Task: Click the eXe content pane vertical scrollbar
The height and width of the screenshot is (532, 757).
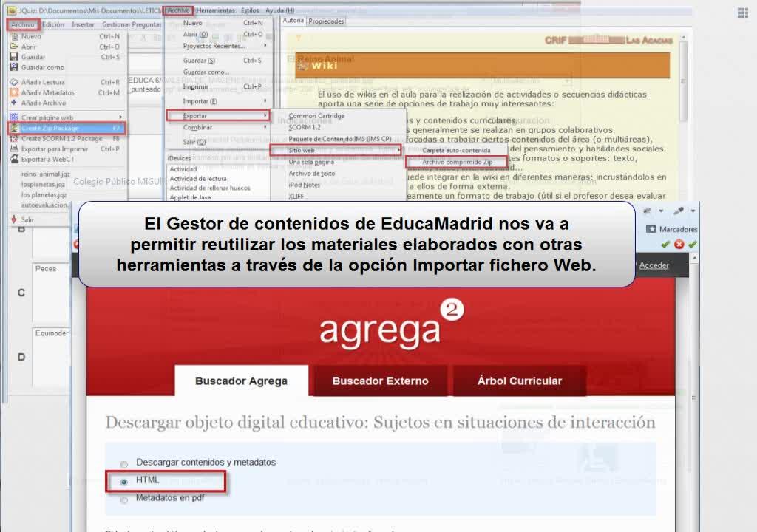Action: tap(683, 82)
